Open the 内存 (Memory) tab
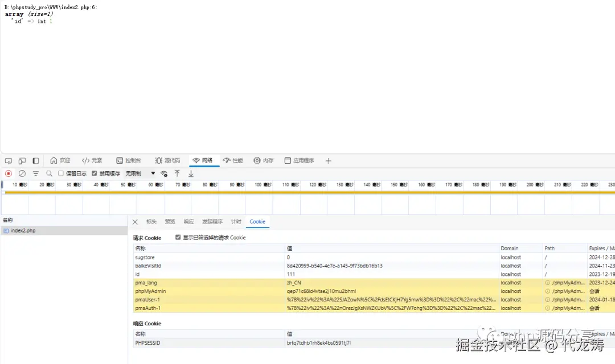 263,160
